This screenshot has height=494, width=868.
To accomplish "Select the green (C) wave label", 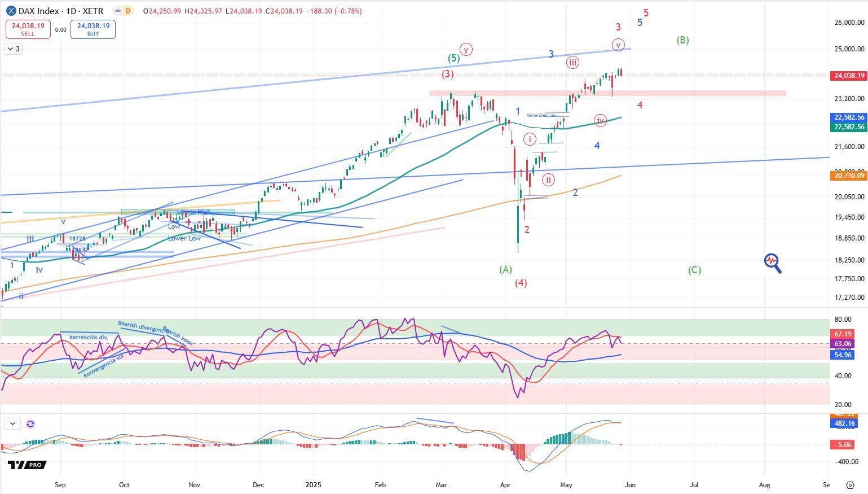I will [694, 270].
